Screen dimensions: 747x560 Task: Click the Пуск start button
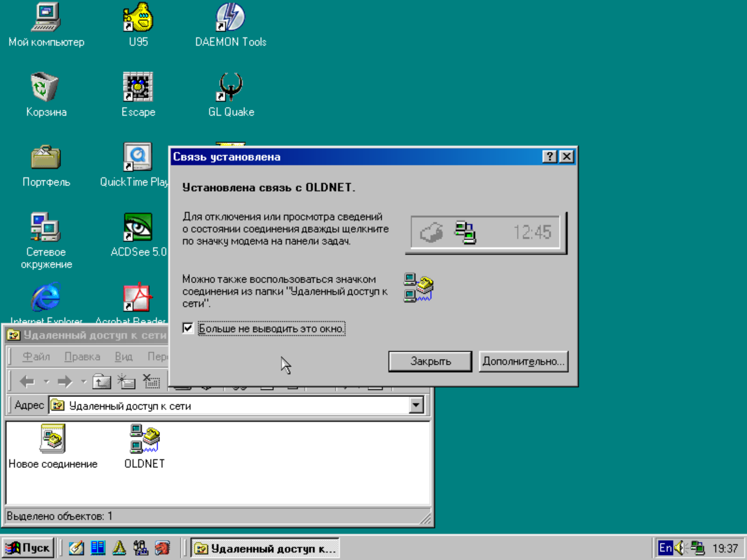[x=28, y=548]
